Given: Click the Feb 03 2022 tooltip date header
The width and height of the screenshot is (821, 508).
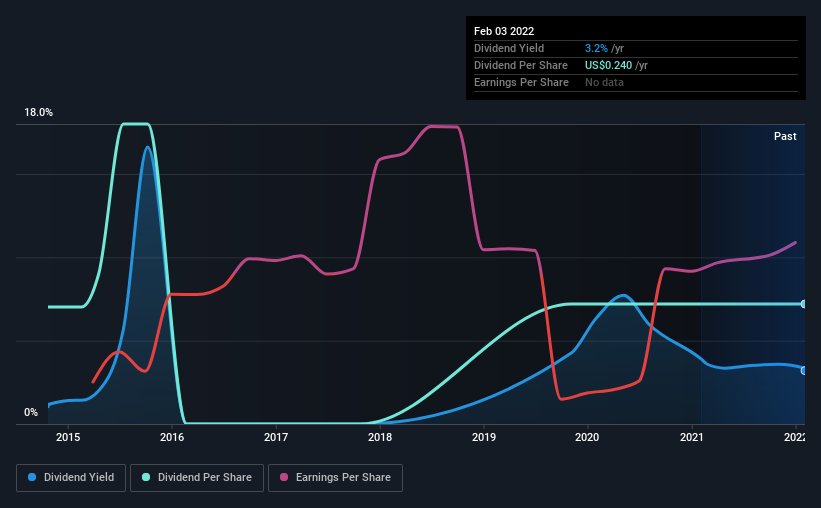Looking at the screenshot, I should pos(504,31).
